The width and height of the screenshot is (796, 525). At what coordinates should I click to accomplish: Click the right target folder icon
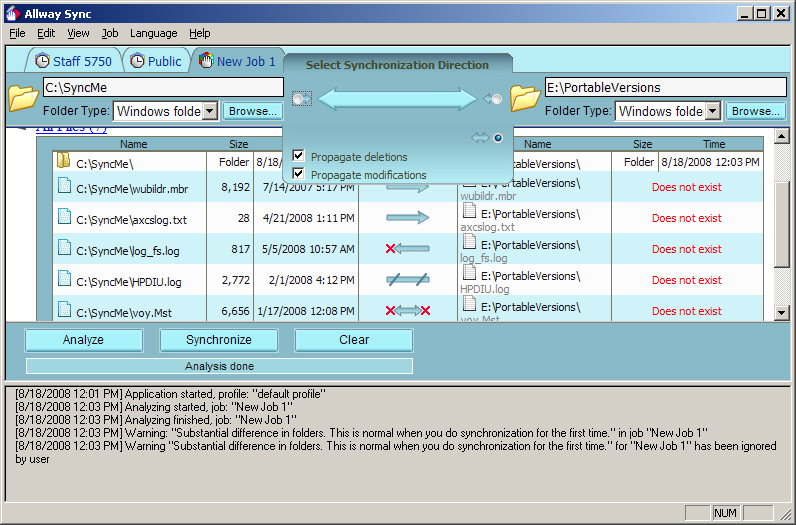[525, 98]
